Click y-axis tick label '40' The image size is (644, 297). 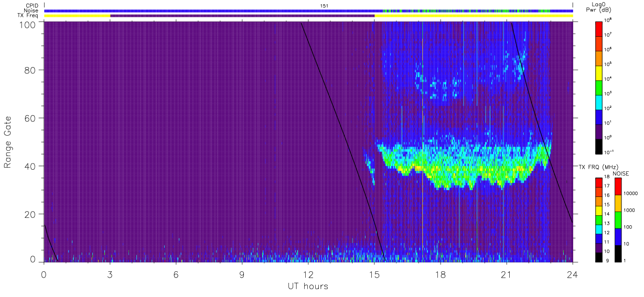tap(30, 166)
